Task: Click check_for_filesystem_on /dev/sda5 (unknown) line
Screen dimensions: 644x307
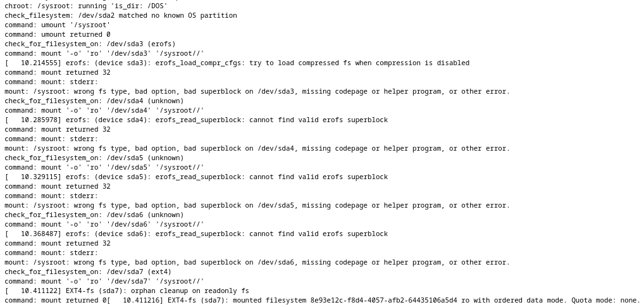Action: [94, 158]
